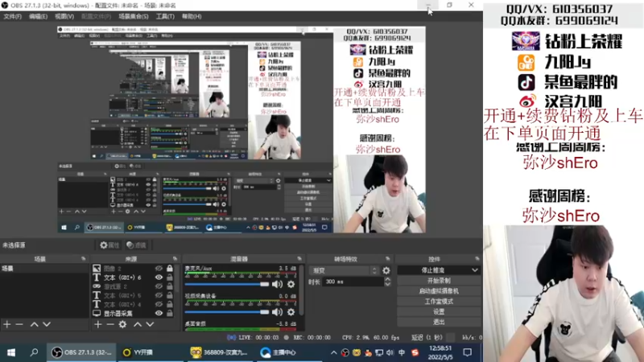Image resolution: width=644 pixels, height=362 pixels.
Task: Pop out the 来源 dock panel icon
Action: [x=175, y=258]
